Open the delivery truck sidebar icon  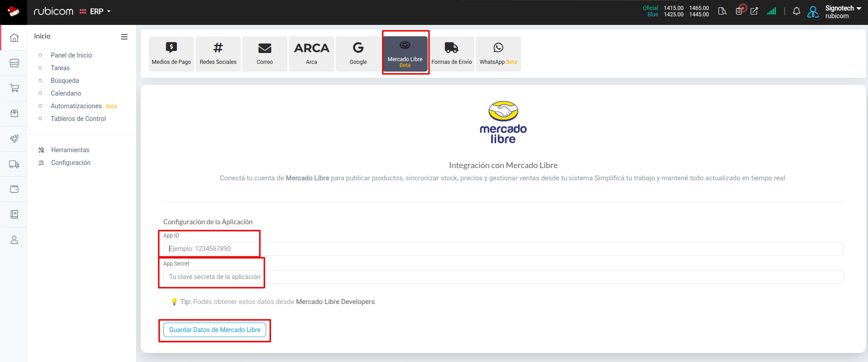(14, 164)
